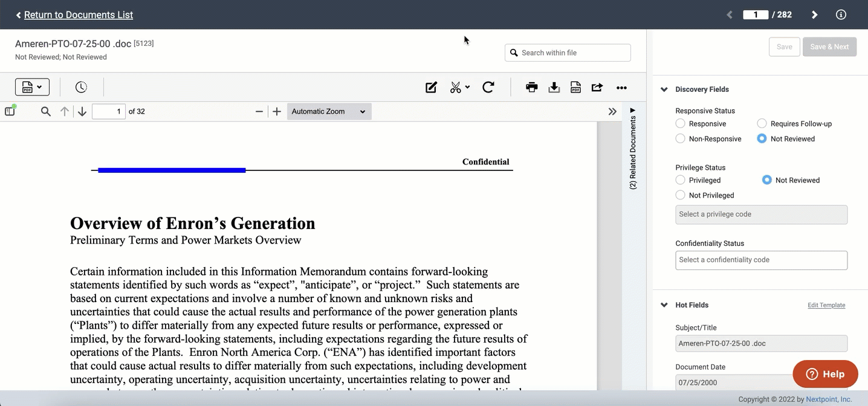Screen dimensions: 868x406
Task: Select the Non-Responsive radio button
Action: [680, 138]
